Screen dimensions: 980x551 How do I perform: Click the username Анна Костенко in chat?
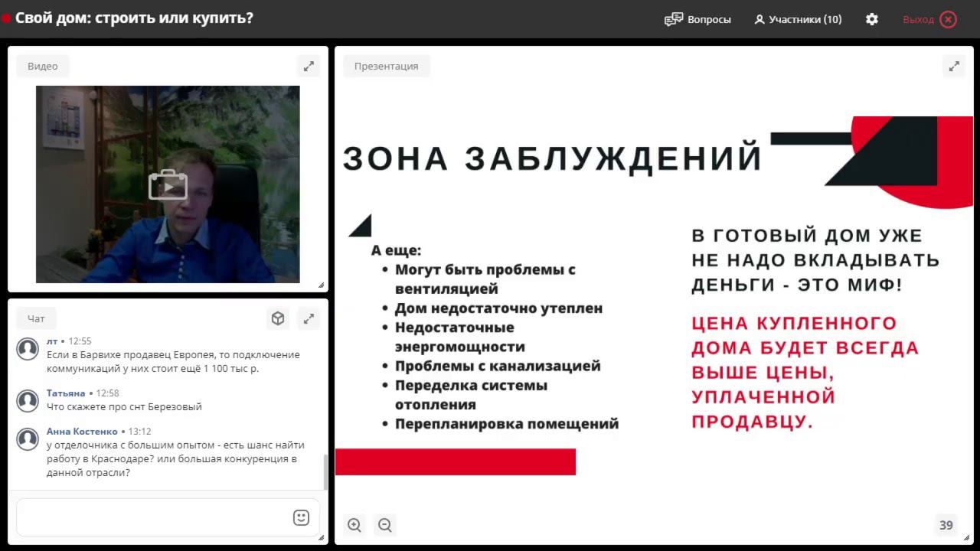82,432
